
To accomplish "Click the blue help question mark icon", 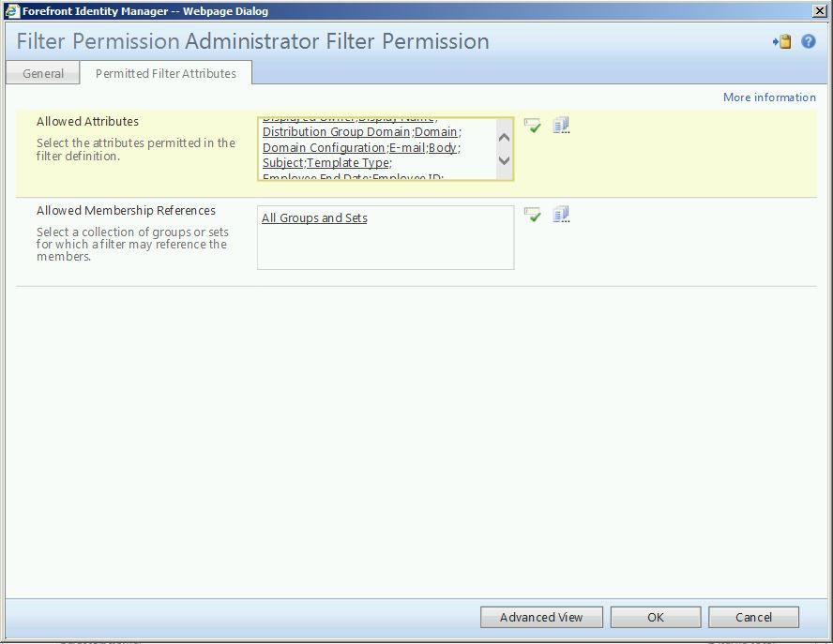I will [808, 41].
